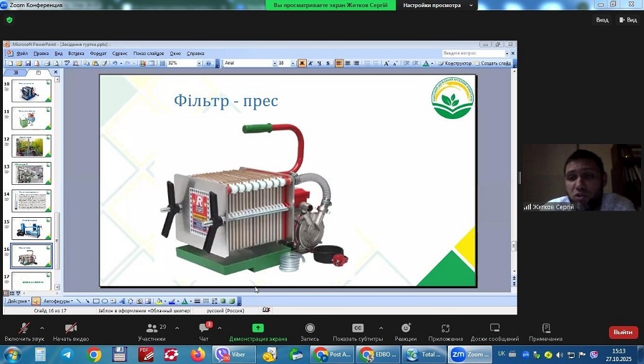Open the Формат menu in PowerPoint

pyautogui.click(x=98, y=53)
